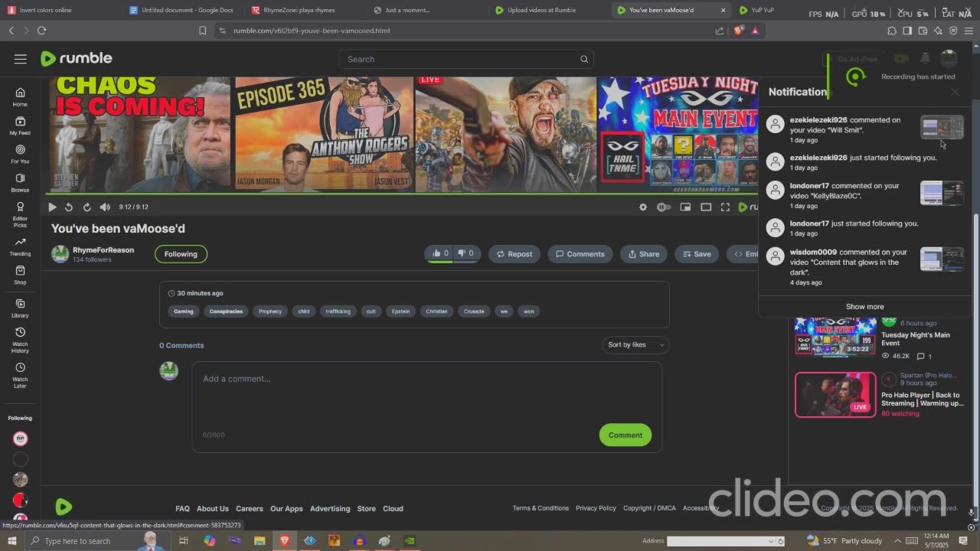This screenshot has width=980, height=551.
Task: Mute the video volume
Action: tap(105, 207)
